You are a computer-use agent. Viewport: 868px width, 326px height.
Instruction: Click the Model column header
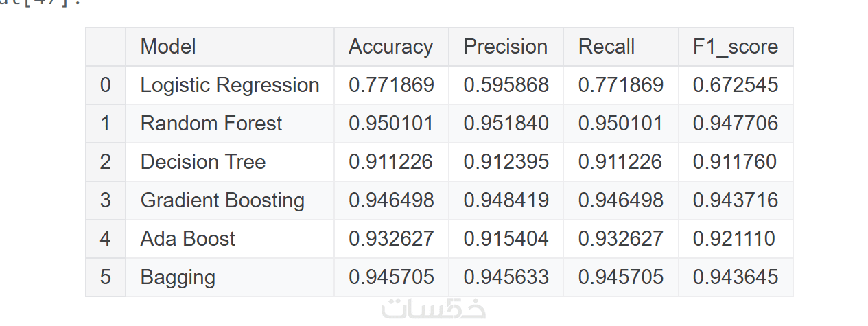coord(168,47)
